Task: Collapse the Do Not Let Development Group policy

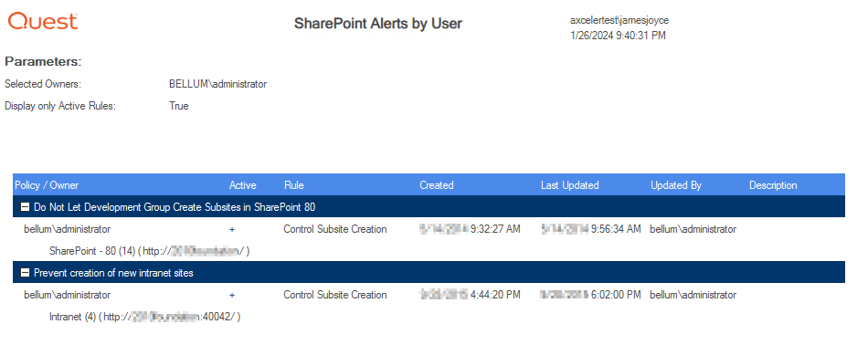Action: tap(25, 207)
